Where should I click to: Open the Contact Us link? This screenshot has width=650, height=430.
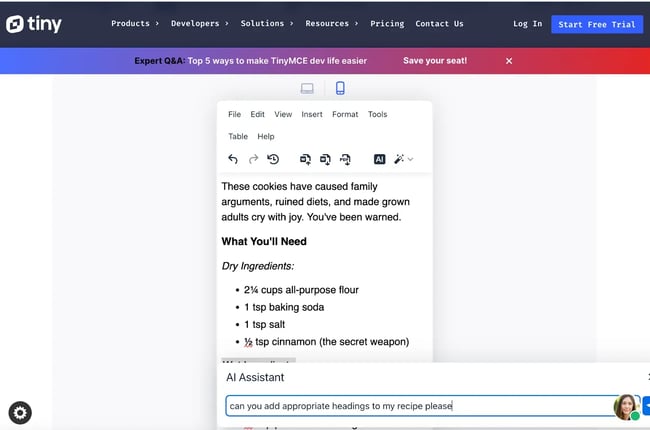[x=439, y=24]
